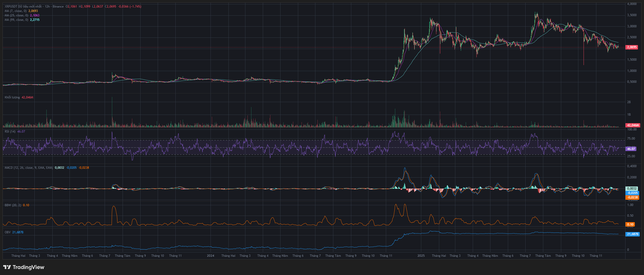This screenshot has height=275, width=644.
Task: Click the current price tag 2,0695
Action: point(632,47)
